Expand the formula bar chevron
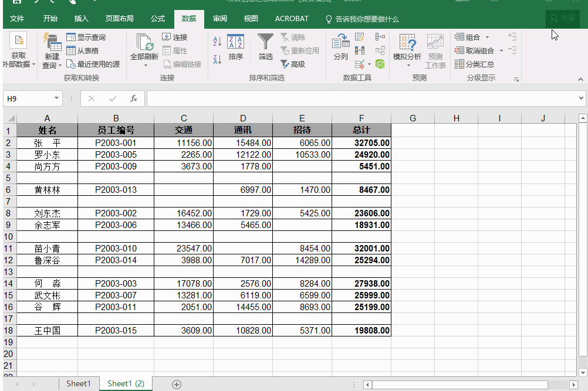This screenshot has width=588, height=391. tap(581, 98)
